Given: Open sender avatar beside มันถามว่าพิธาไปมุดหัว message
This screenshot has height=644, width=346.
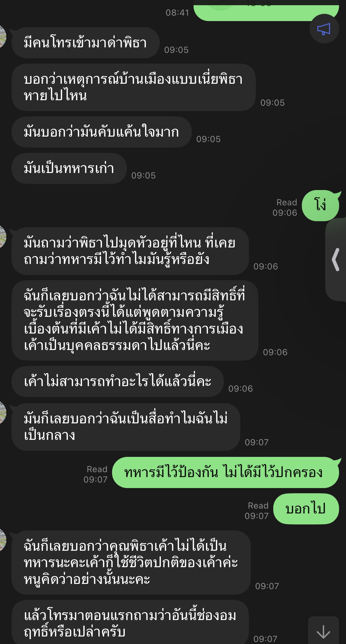Looking at the screenshot, I should (x=3, y=237).
